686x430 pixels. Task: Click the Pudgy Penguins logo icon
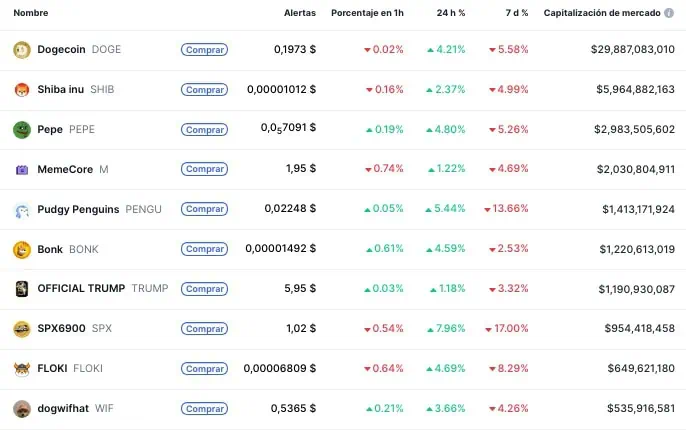pyautogui.click(x=21, y=209)
